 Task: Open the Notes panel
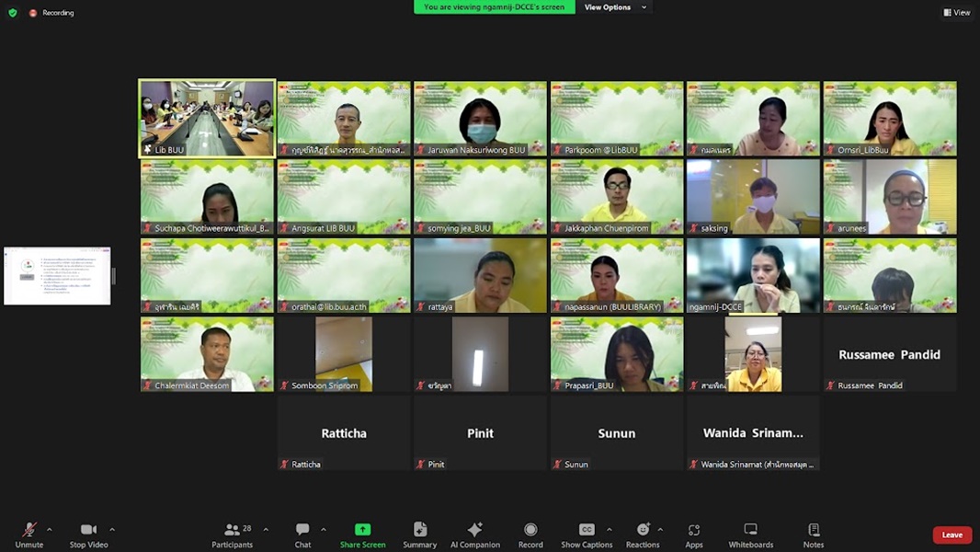point(814,535)
